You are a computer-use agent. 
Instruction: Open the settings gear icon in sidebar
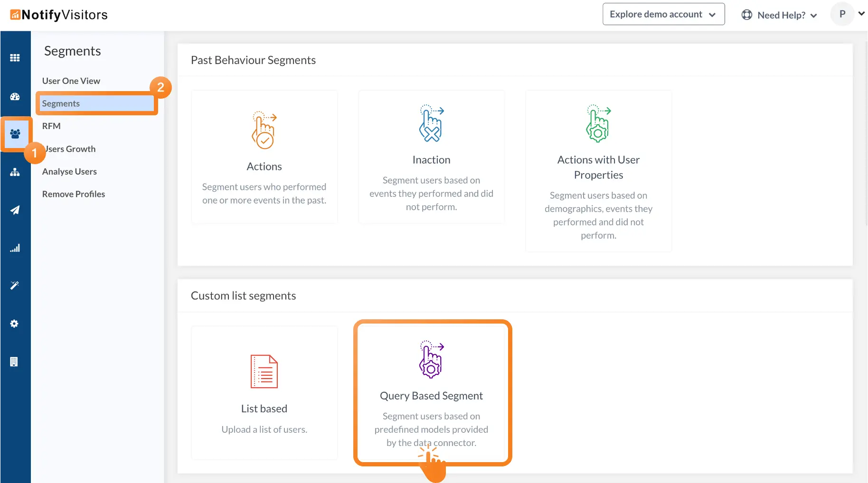pos(15,324)
